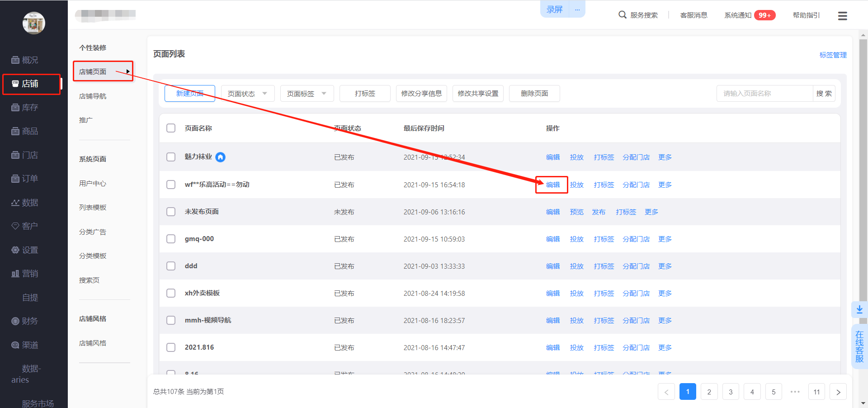Click the store avatar logo

tap(34, 23)
